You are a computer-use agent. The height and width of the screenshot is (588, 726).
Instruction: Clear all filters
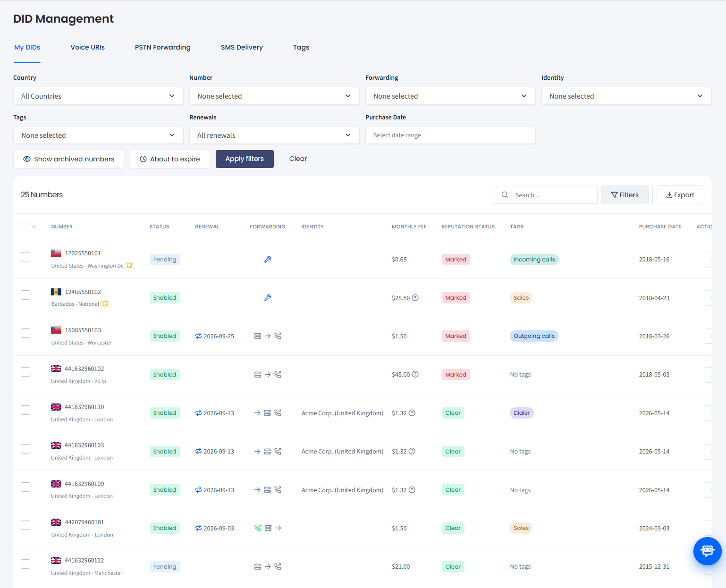coord(298,159)
